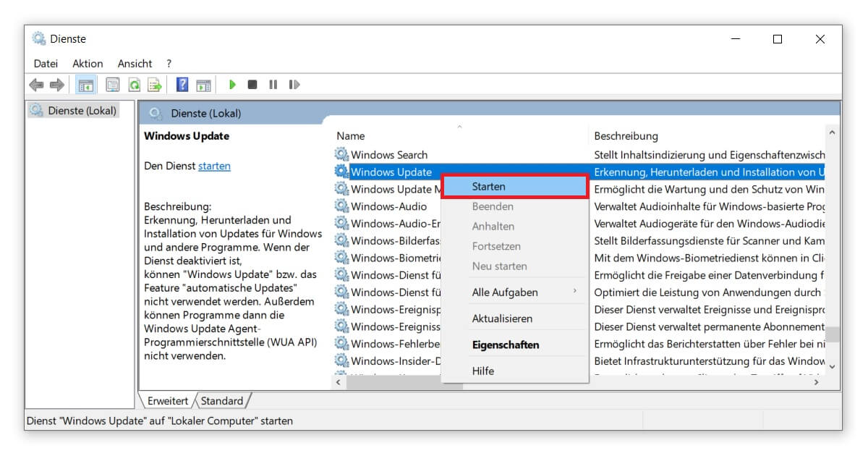Click the vertical scrollbar up arrow

point(832,132)
